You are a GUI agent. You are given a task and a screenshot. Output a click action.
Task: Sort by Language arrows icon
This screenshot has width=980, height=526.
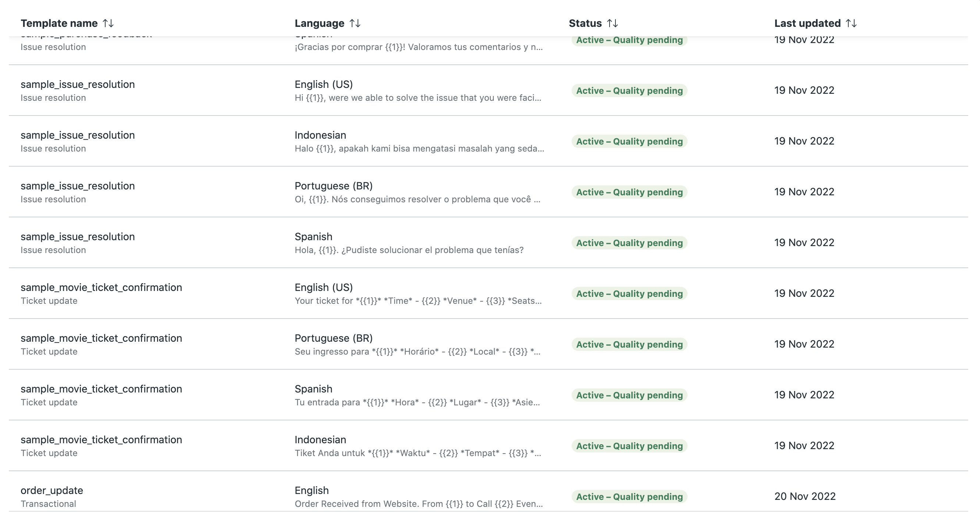coord(355,23)
